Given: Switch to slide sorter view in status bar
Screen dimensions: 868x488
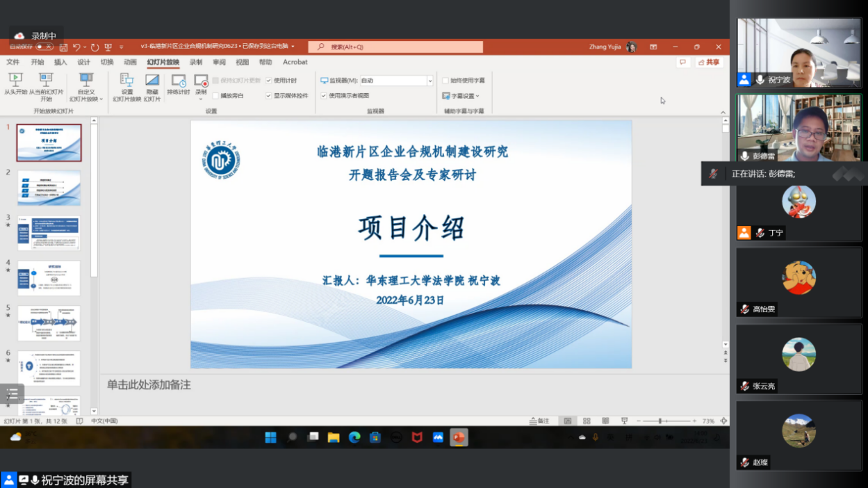Looking at the screenshot, I should [587, 421].
